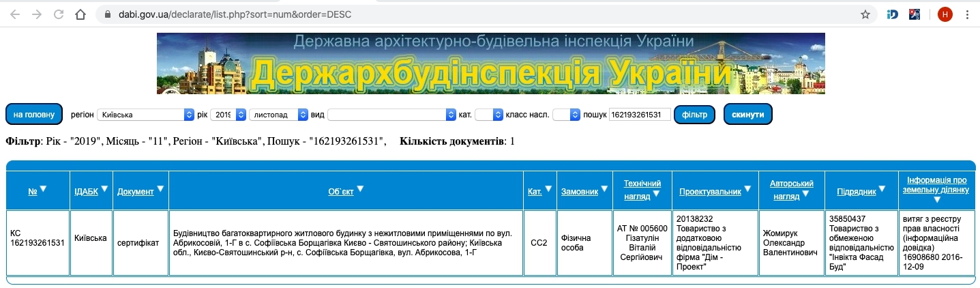Sort by land plot info arrow icon

(x=936, y=200)
